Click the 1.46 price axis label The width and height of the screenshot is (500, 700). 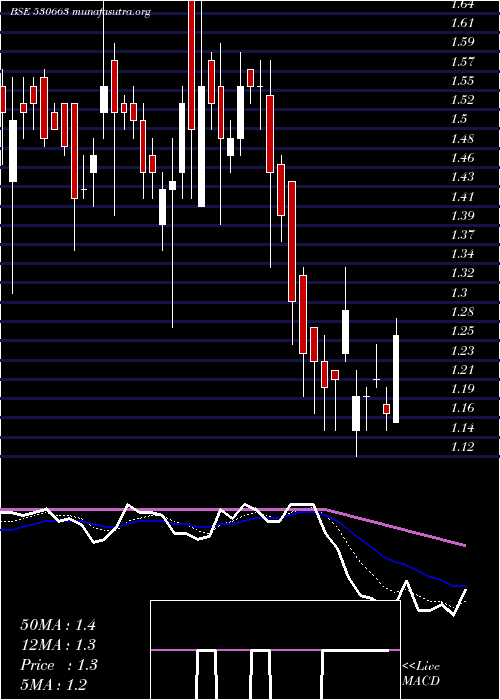tap(462, 158)
